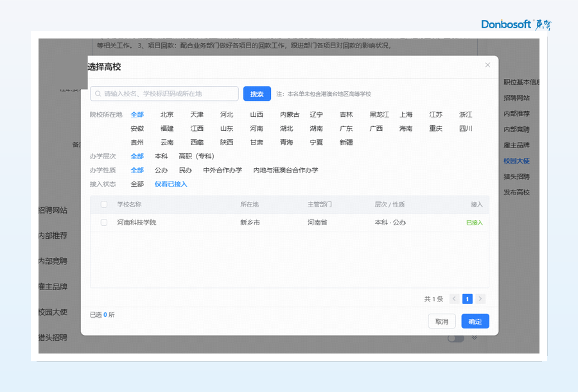Filter by 上海 location

(x=406, y=115)
